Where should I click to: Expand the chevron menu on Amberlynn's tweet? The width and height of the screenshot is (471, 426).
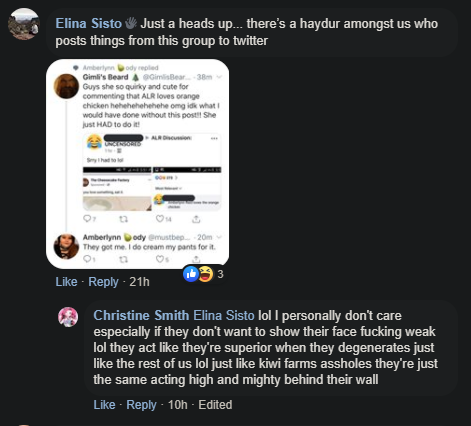[219, 237]
